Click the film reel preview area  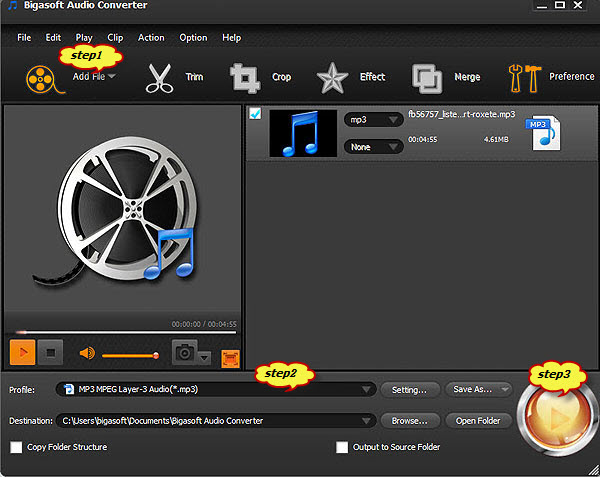coord(123,210)
